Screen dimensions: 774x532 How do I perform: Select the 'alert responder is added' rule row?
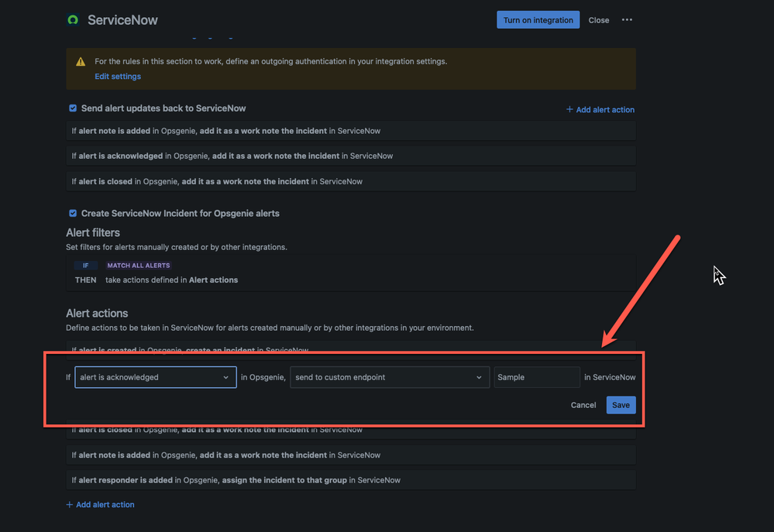point(351,480)
